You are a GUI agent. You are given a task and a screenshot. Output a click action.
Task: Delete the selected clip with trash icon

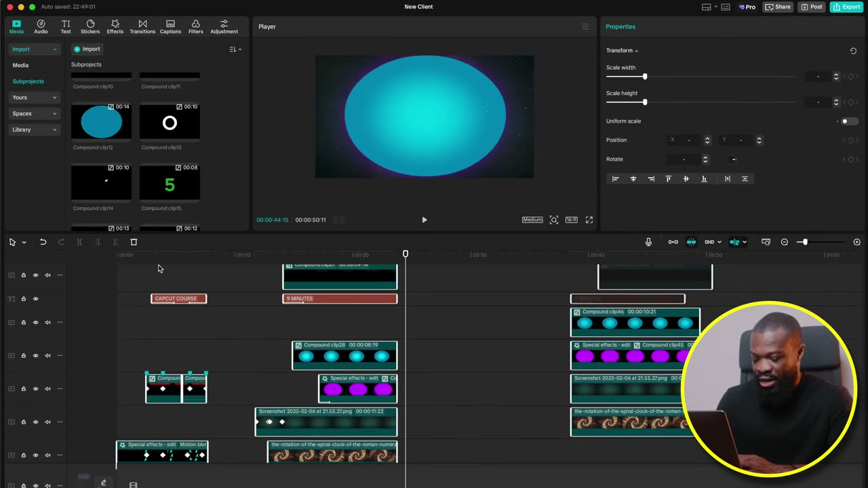coord(134,242)
